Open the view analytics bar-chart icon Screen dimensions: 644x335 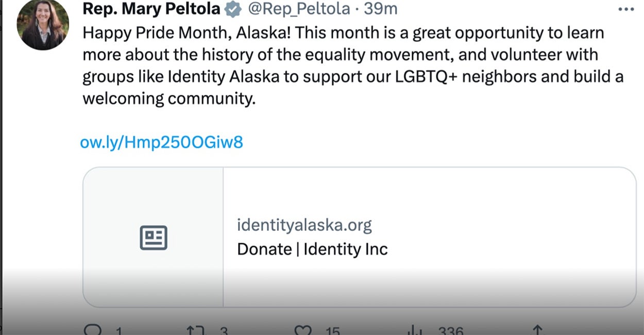pos(414,330)
